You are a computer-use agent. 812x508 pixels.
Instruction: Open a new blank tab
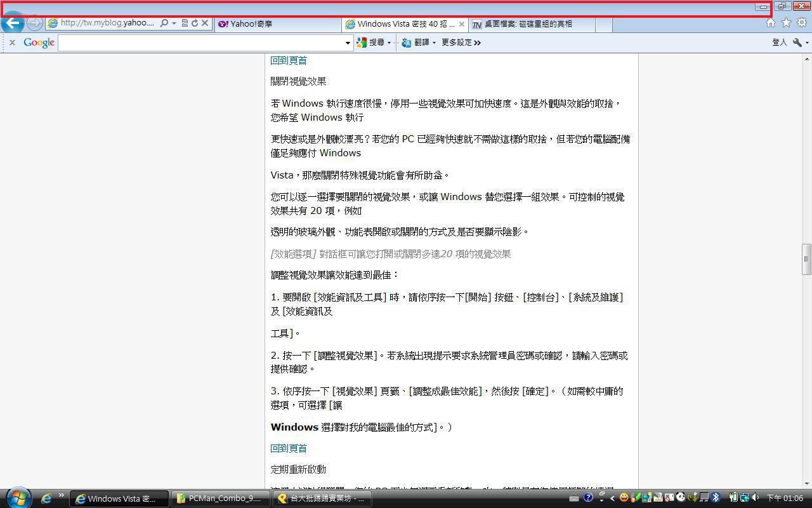(x=604, y=24)
